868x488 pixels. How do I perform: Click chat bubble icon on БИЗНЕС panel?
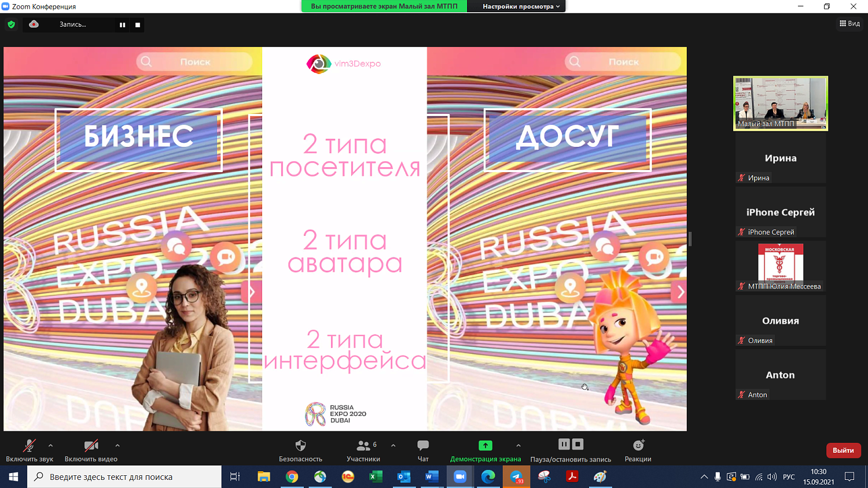[176, 247]
